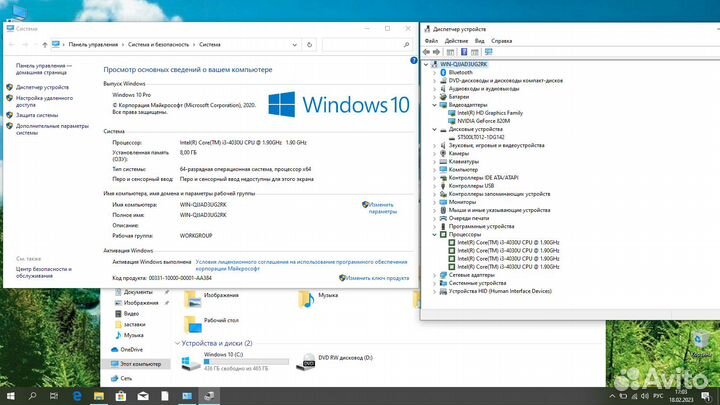Select the Windows 10 (C:) drive
The width and height of the screenshot is (720, 405).
pos(236,361)
